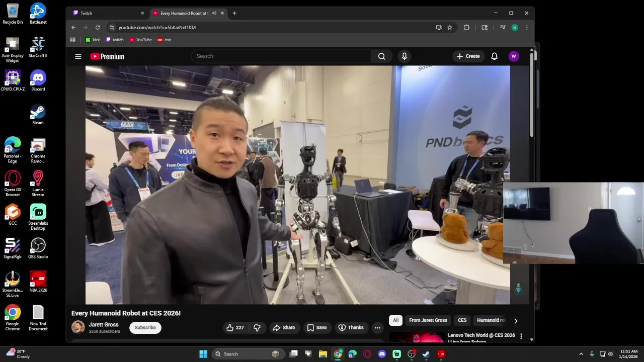Go back one page in Chrome
This screenshot has height=362, width=644.
pyautogui.click(x=73, y=27)
